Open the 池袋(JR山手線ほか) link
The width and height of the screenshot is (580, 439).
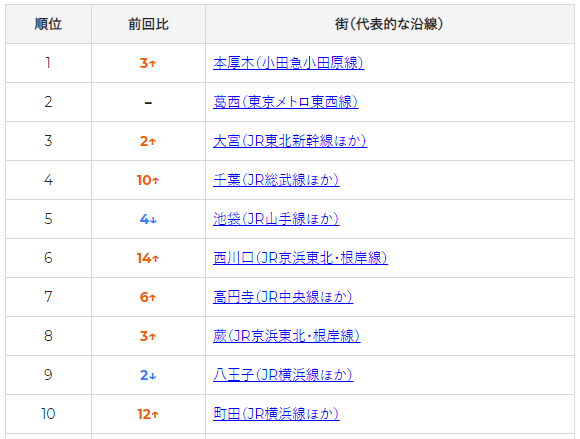(x=276, y=219)
